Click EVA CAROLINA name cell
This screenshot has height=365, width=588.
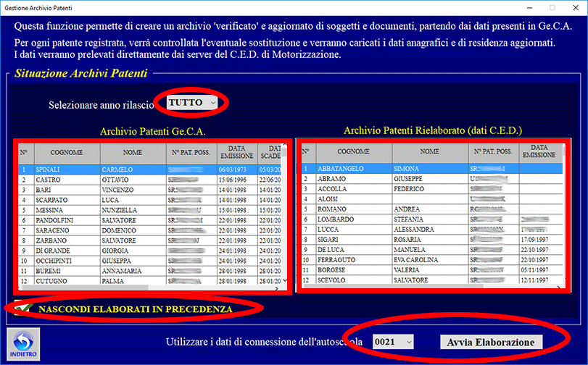coord(430,260)
